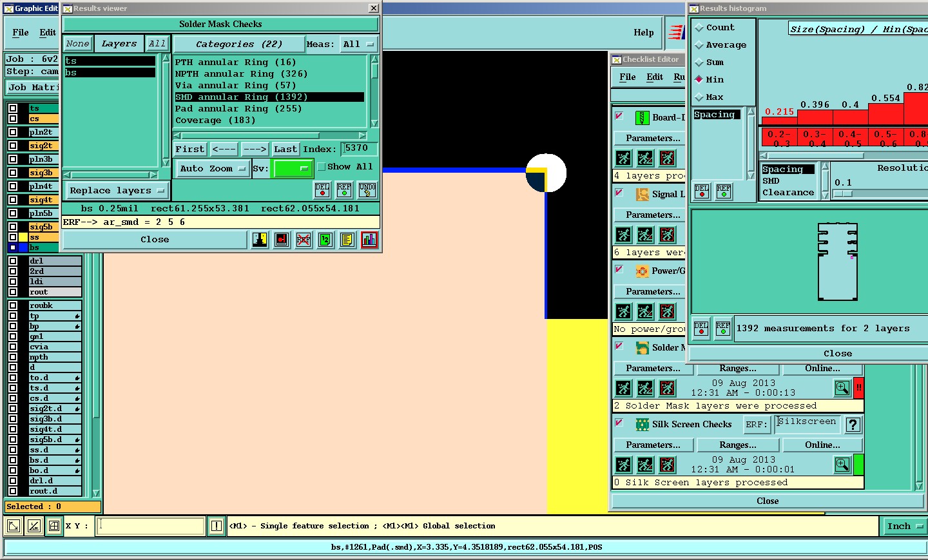Click the X Y coordinate input field

click(151, 526)
